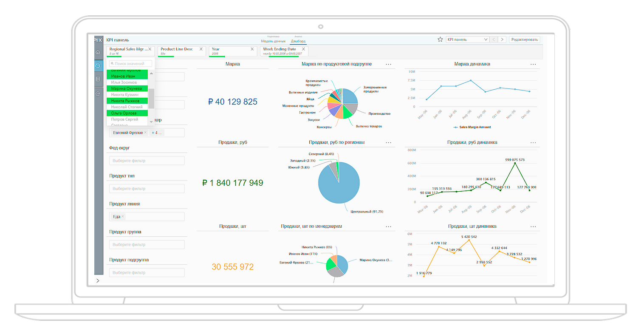The width and height of the screenshot is (644, 334).
Task: Remove the Week Ending Date filter chip
Action: 303,49
